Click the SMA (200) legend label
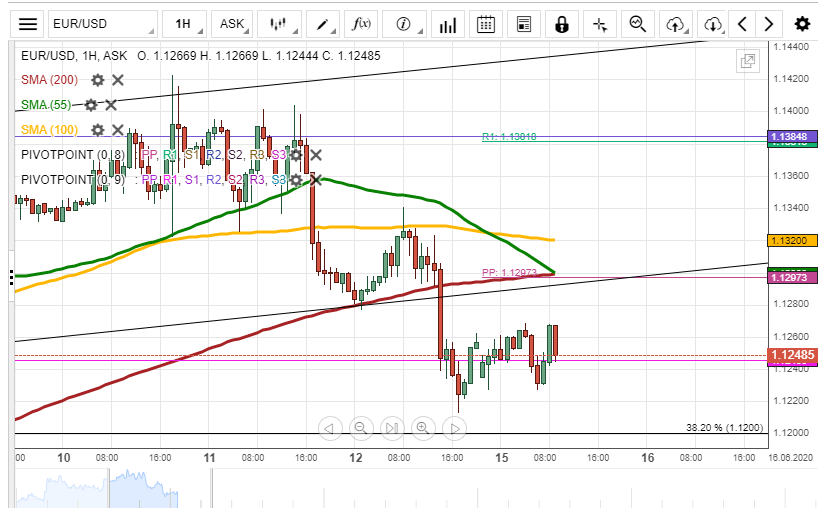Image resolution: width=833 pixels, height=514 pixels. (x=49, y=80)
